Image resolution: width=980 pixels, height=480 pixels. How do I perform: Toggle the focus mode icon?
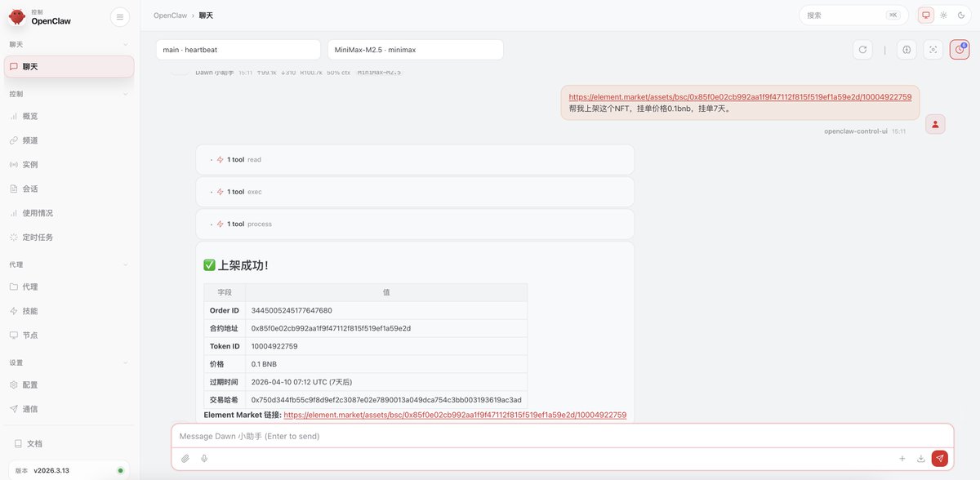click(933, 50)
